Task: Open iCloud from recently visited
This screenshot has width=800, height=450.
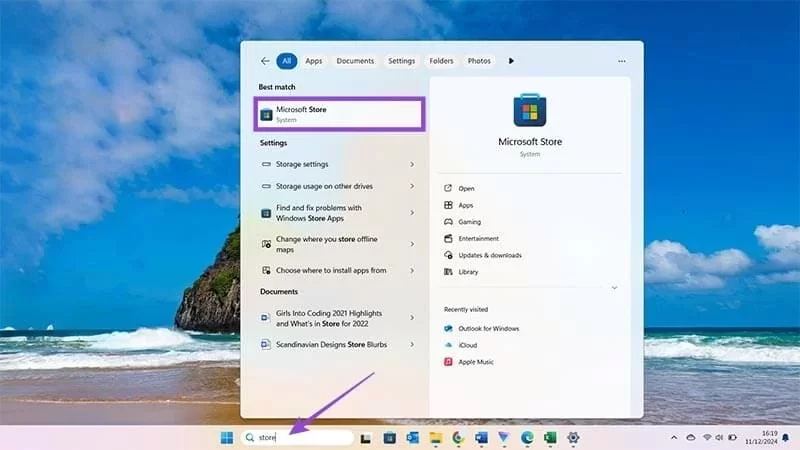Action: (x=469, y=345)
